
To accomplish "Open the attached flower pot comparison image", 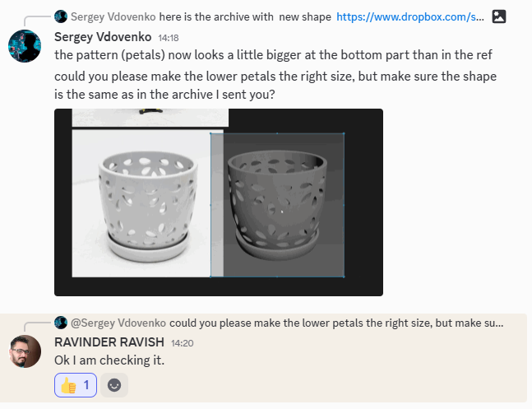I will (x=219, y=202).
